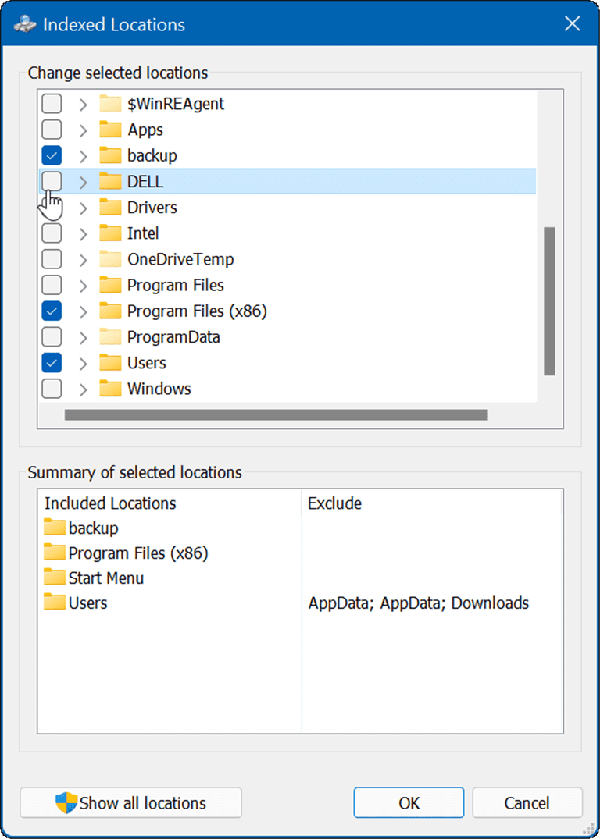Expand the Apps folder node
Screen dimensions: 600x839
[x=83, y=129]
